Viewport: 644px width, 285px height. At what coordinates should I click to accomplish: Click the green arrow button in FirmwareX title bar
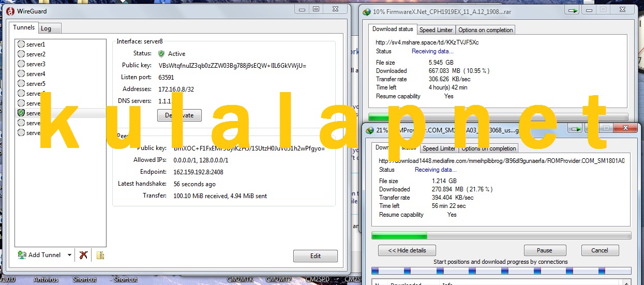[572, 10]
